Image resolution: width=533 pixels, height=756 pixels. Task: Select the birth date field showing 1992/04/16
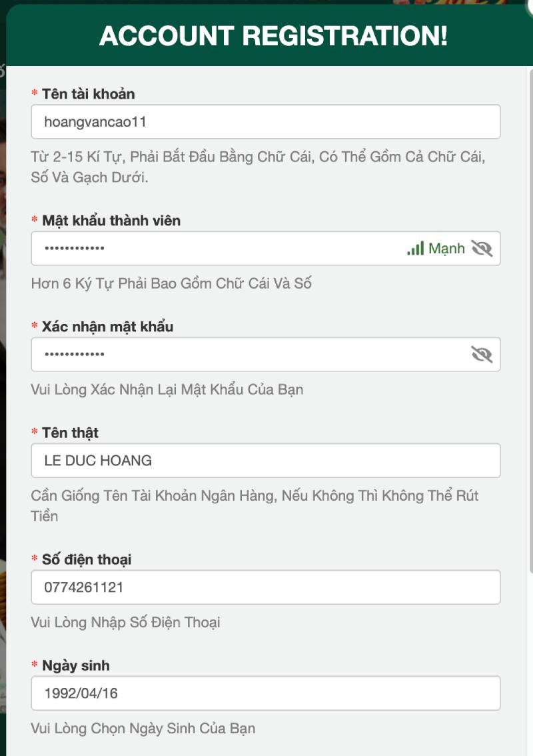[265, 693]
